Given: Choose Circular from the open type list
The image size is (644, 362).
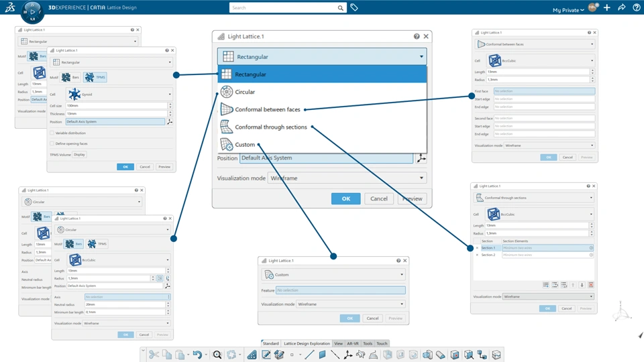Looking at the screenshot, I should coord(322,92).
